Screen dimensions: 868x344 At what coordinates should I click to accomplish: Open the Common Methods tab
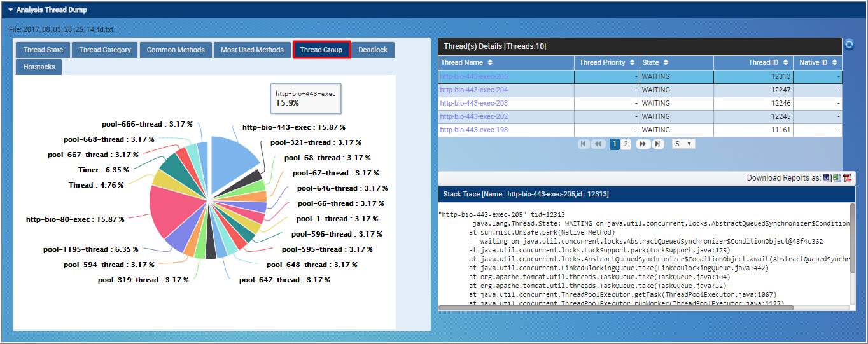(x=176, y=50)
